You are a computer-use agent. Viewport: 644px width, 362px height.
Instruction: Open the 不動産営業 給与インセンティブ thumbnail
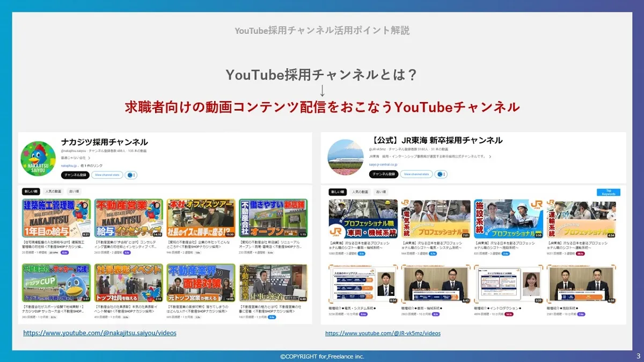coord(129,219)
